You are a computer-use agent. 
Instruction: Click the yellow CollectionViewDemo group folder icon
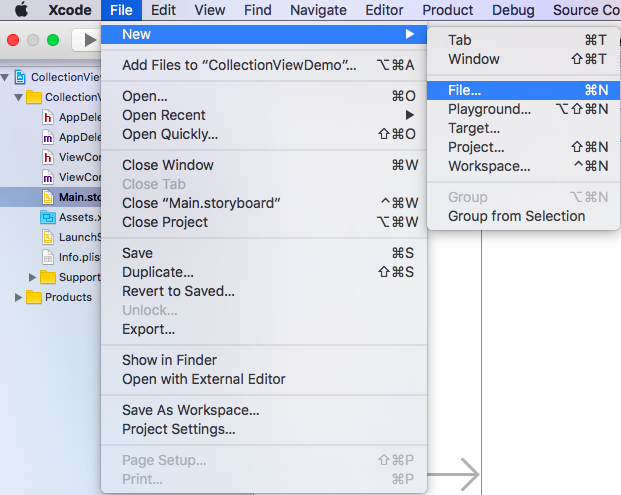[x=34, y=97]
